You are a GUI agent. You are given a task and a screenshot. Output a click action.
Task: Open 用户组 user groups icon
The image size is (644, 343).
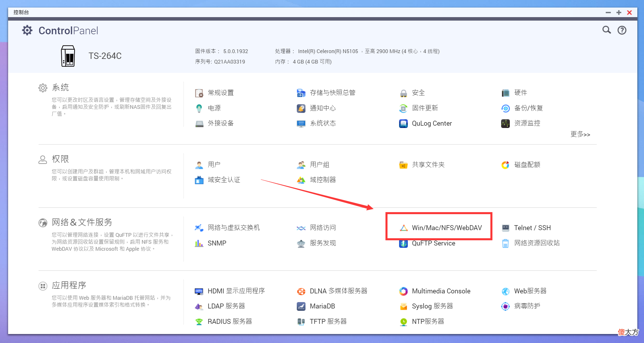(x=301, y=165)
